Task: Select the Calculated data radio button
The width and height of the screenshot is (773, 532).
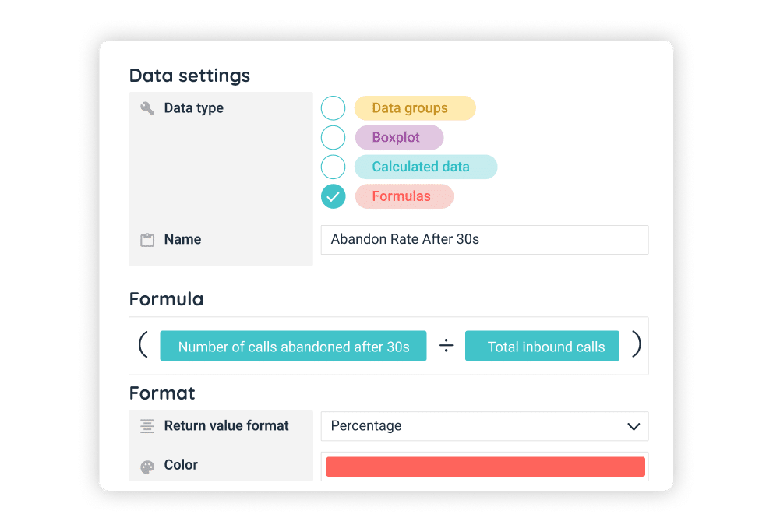Action: [x=333, y=167]
